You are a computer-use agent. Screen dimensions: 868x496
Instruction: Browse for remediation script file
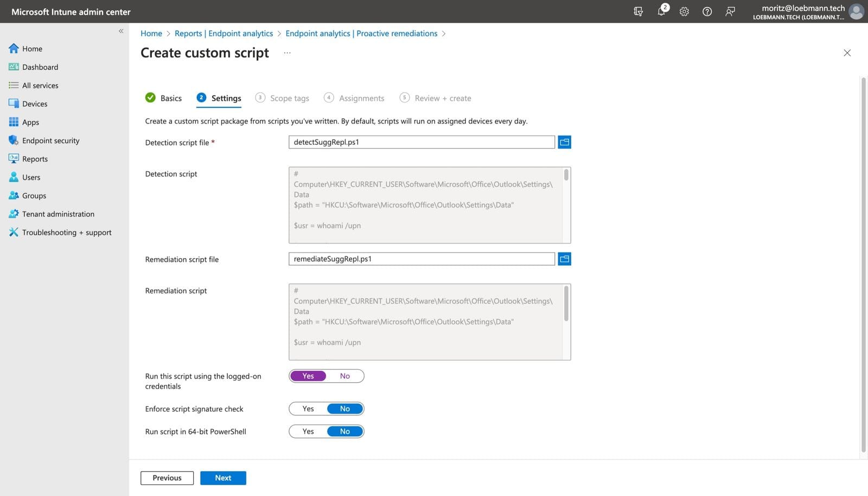point(564,259)
